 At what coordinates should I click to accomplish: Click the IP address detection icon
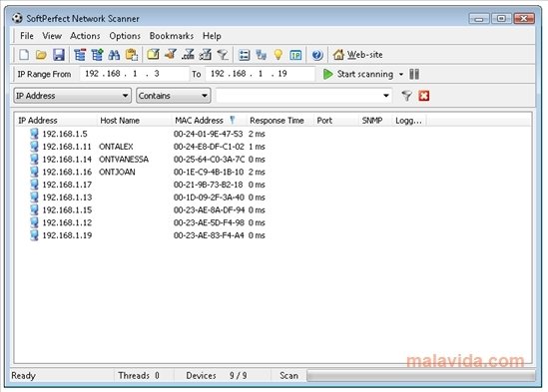295,55
